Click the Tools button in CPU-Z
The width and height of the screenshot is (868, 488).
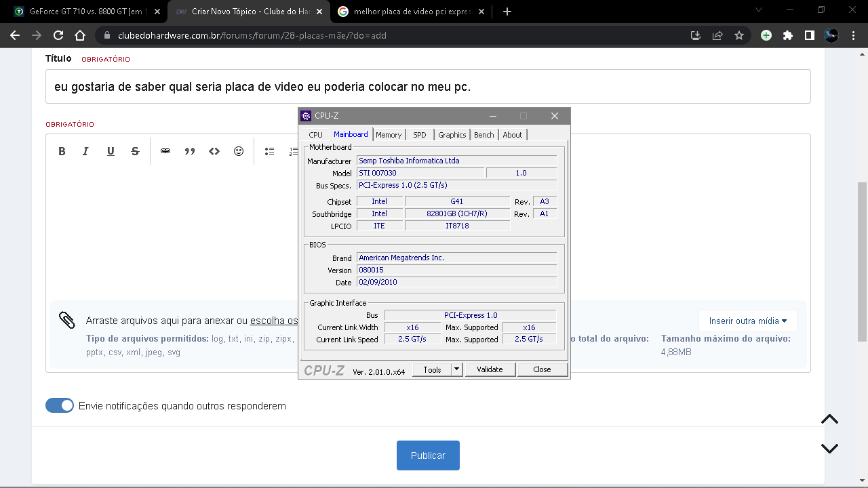[x=432, y=369]
